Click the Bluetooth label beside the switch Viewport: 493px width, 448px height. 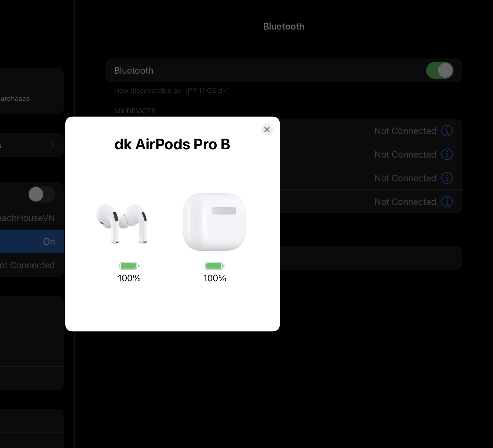tap(134, 70)
